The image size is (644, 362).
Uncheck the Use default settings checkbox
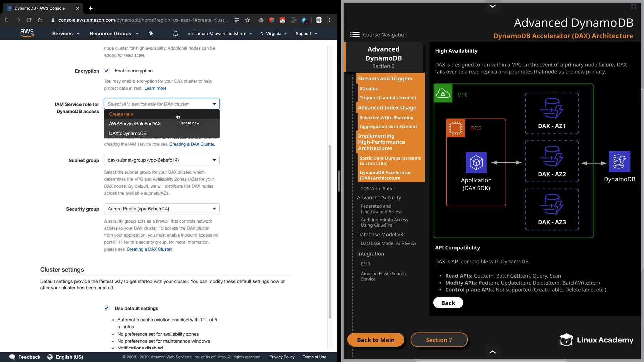click(x=107, y=308)
